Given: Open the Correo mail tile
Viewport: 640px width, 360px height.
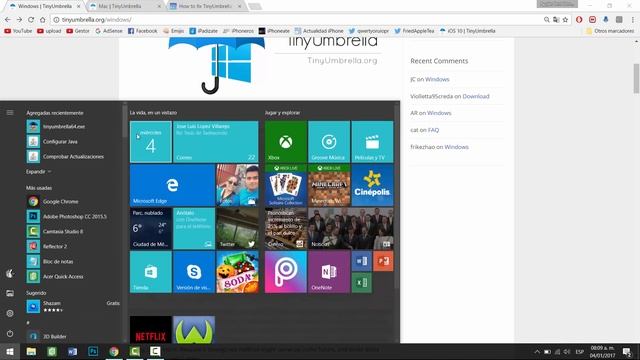Looking at the screenshot, I should pos(216,141).
